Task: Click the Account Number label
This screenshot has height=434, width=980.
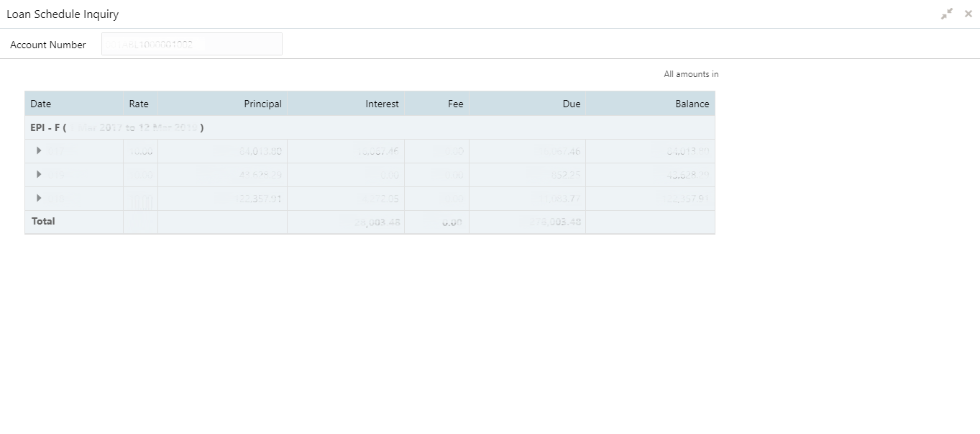Action: pyautogui.click(x=48, y=45)
